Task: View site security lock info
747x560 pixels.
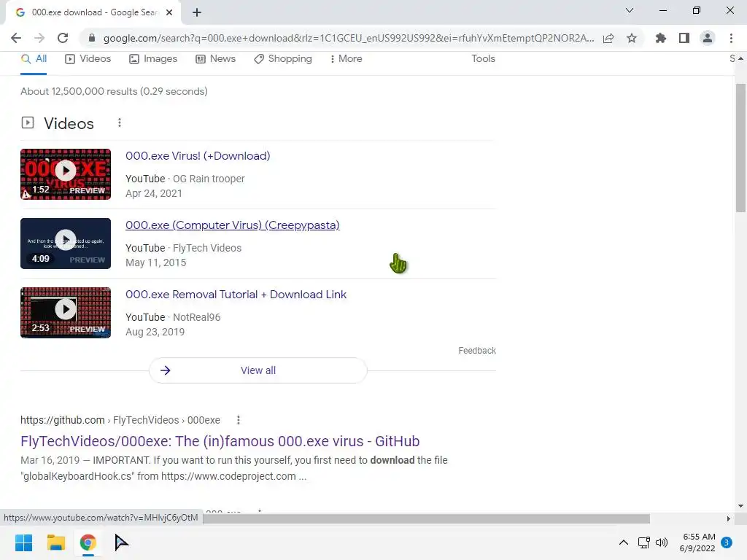Action: tap(92, 38)
